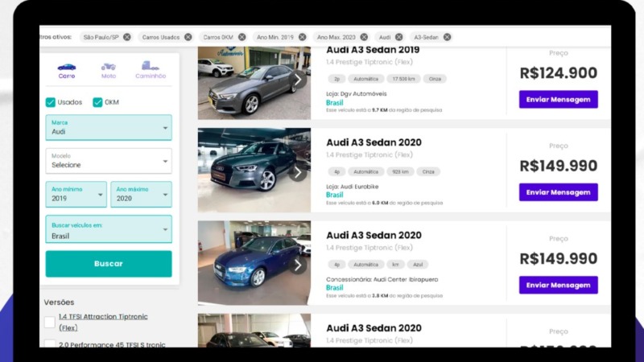Select the Carro vehicle type
This screenshot has width=644, height=362.
[67, 71]
